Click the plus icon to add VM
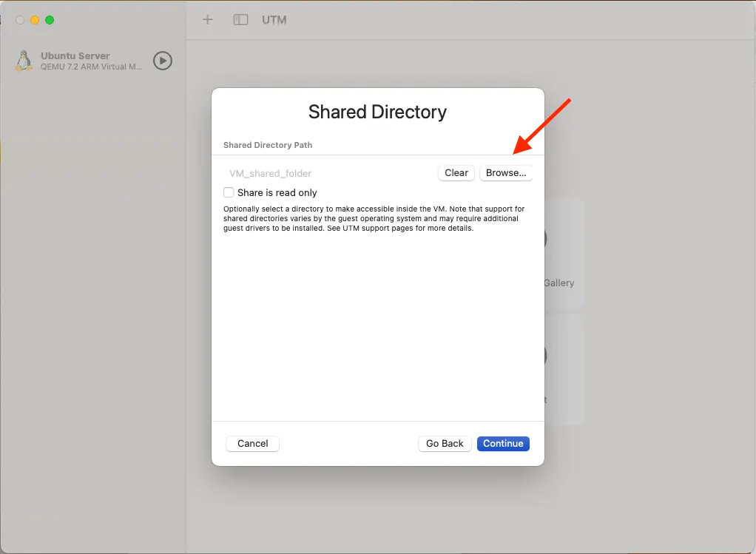The image size is (756, 554). click(x=208, y=20)
